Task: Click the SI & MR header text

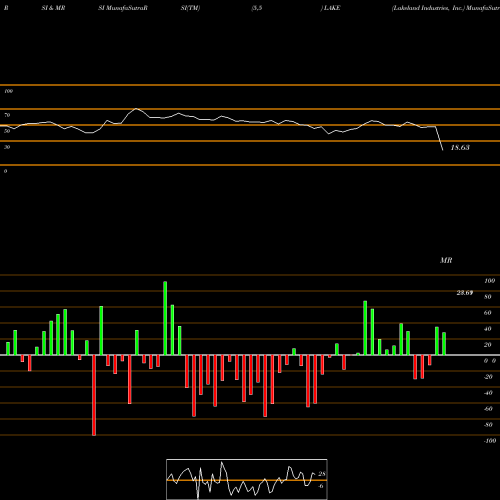Action: (x=53, y=8)
